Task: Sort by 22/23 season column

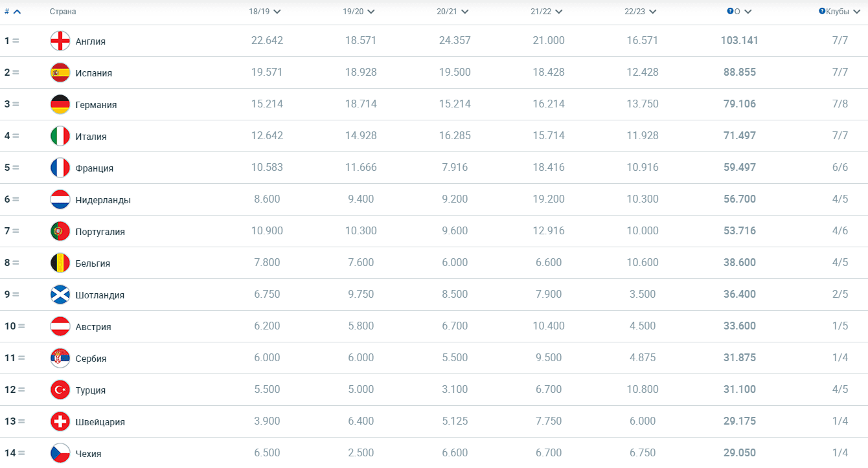Action: 640,12
